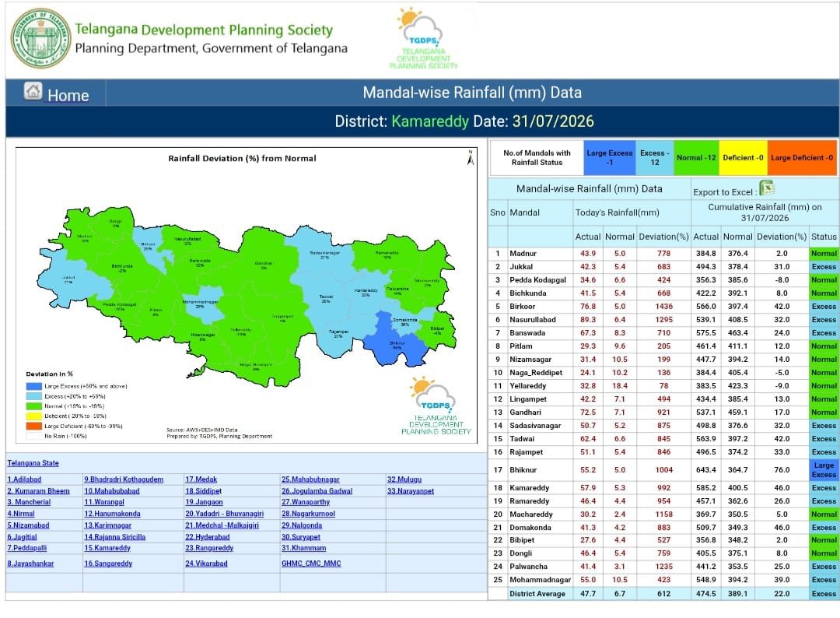Click the Government of Telangana emblem
This screenshot has width=840, height=618.
(40, 38)
